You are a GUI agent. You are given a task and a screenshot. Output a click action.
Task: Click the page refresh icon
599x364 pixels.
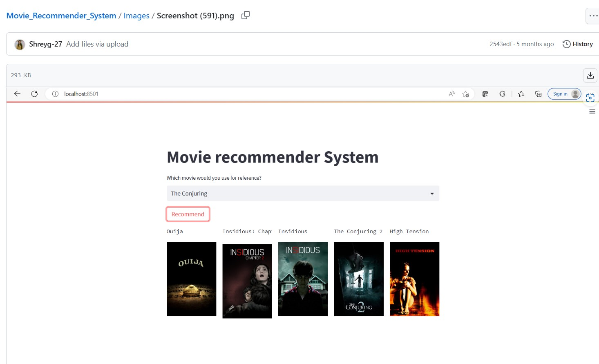tap(34, 94)
